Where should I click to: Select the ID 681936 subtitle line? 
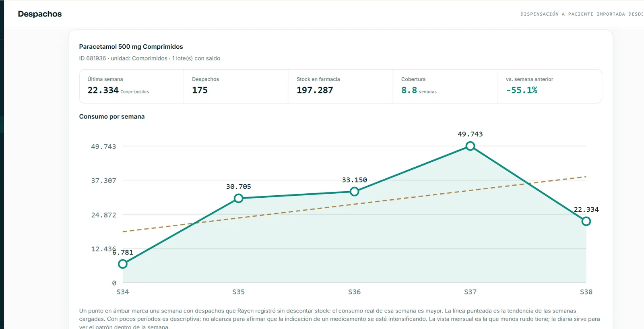pyautogui.click(x=150, y=58)
